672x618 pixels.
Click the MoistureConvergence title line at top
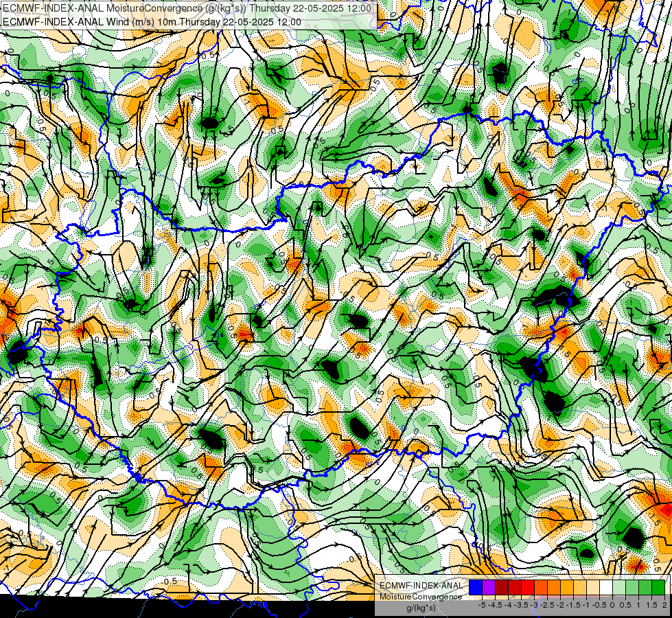pos(187,8)
